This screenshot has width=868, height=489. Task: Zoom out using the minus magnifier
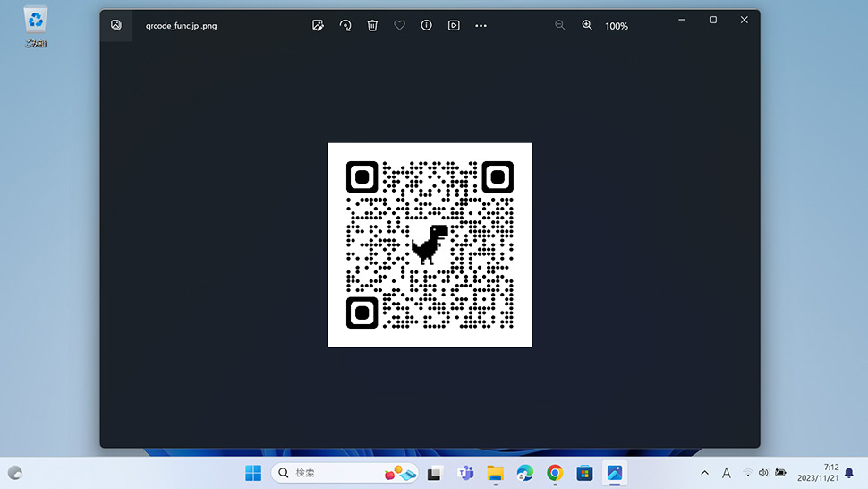click(x=560, y=25)
